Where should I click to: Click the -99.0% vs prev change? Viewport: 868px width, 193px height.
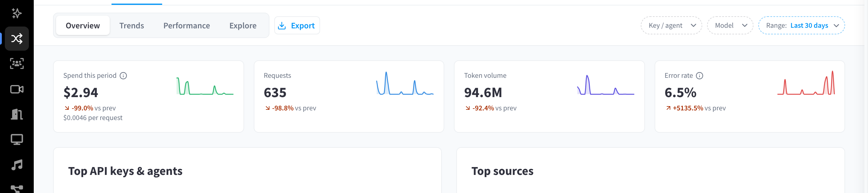(x=90, y=108)
